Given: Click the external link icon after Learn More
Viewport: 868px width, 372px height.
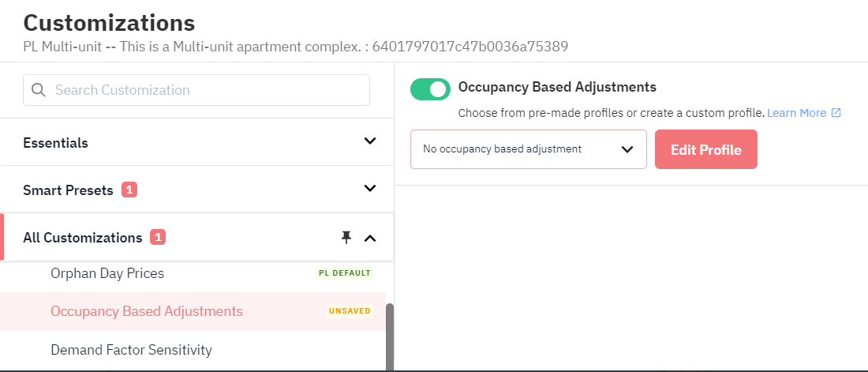Looking at the screenshot, I should pos(836,113).
